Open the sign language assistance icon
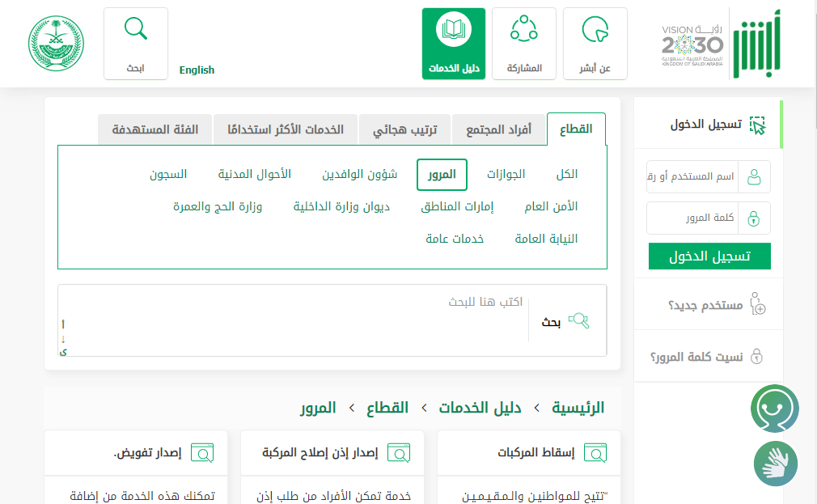 (x=776, y=464)
